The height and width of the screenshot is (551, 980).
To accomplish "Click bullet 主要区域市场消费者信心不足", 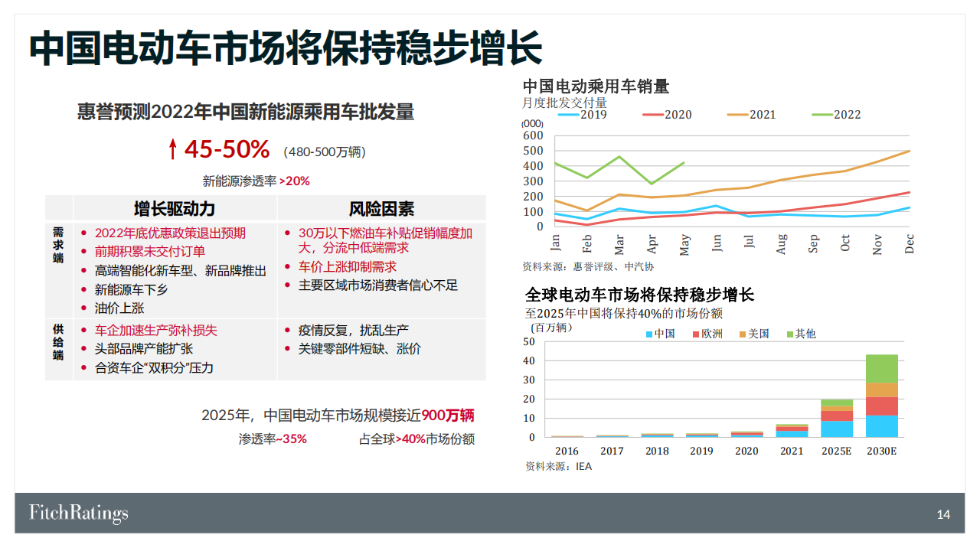I will [x=378, y=285].
